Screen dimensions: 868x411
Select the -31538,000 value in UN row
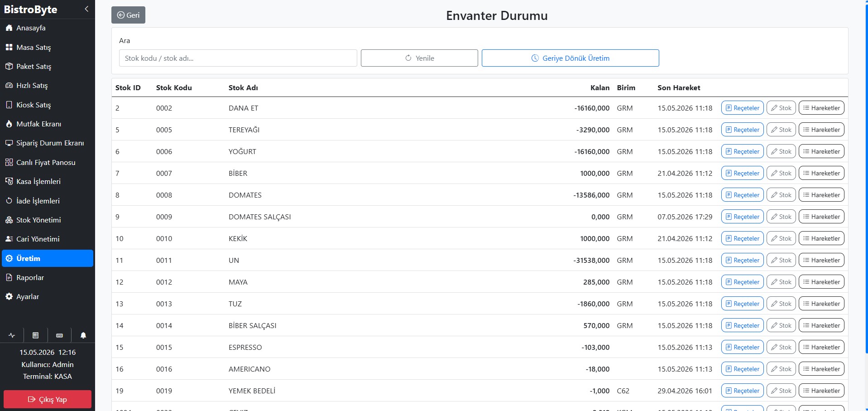(592, 260)
